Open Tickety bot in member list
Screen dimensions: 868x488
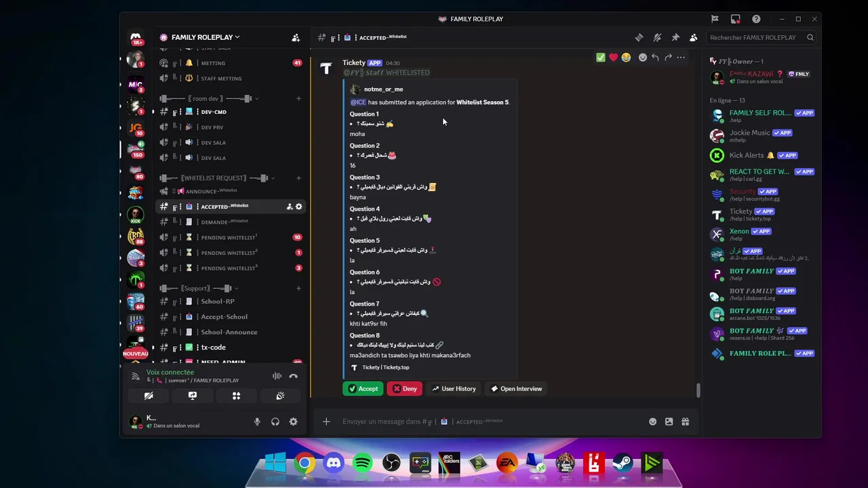[x=761, y=215]
